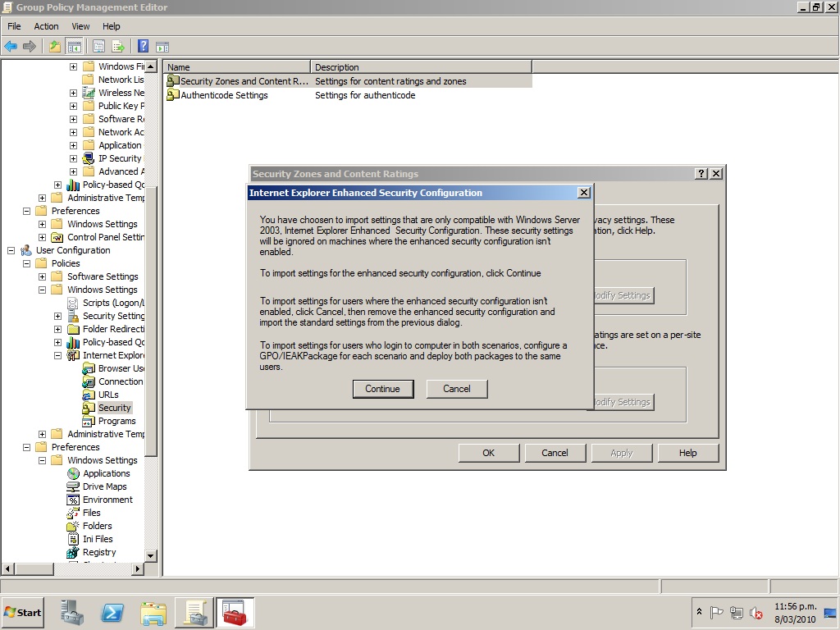The width and height of the screenshot is (840, 630).
Task: Show hidden tray icons arrow
Action: (699, 611)
